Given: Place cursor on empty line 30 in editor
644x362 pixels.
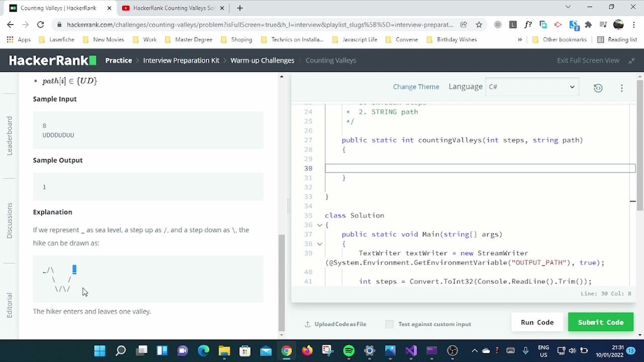Looking at the screenshot, I should (x=480, y=168).
